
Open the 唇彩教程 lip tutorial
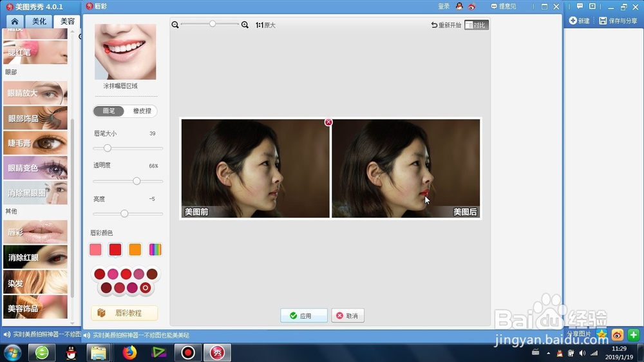[124, 313]
